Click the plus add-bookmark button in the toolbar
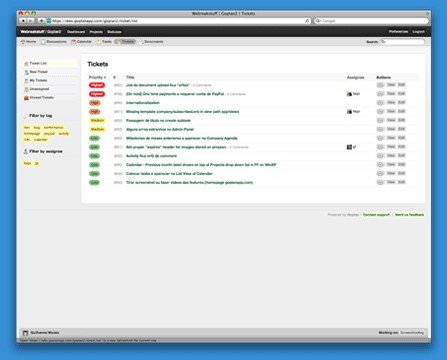447x360 pixels. point(41,21)
